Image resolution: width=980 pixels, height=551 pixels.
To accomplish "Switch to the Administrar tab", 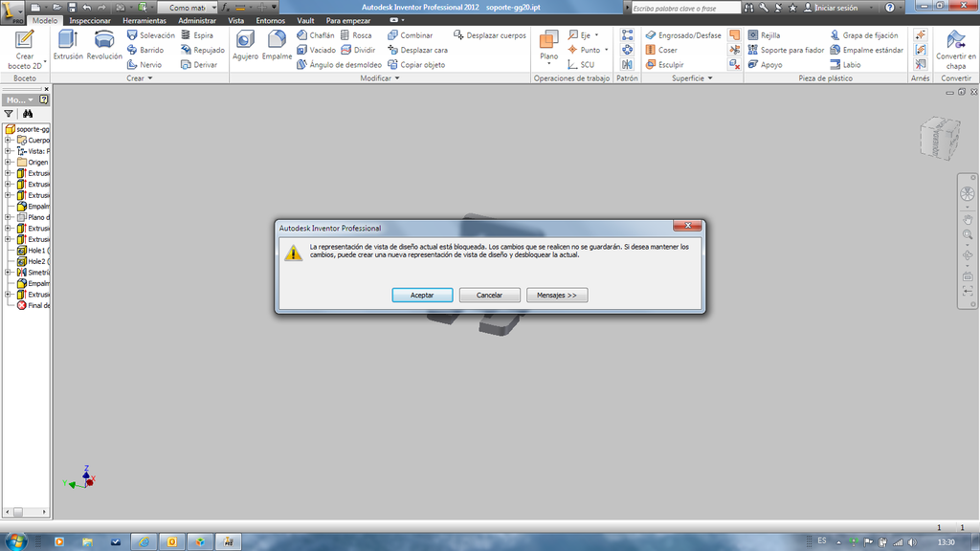I will point(197,21).
